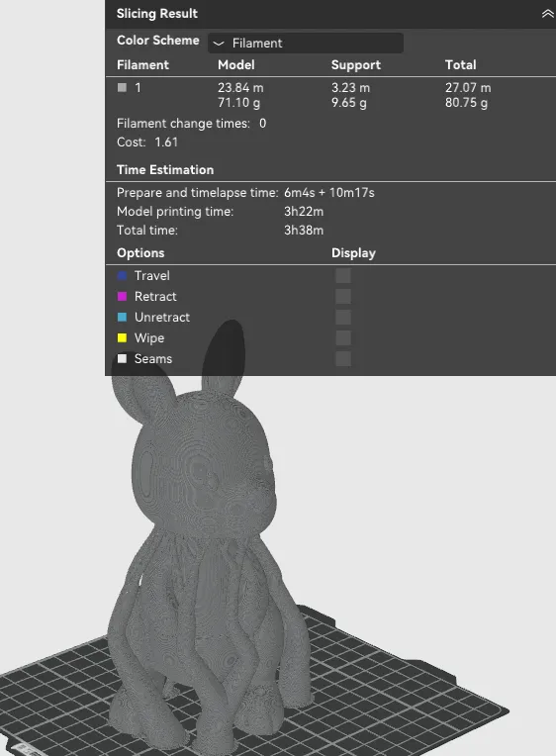Image resolution: width=556 pixels, height=756 pixels.
Task: Click the 'Time Estimation' heading
Action: point(165,170)
